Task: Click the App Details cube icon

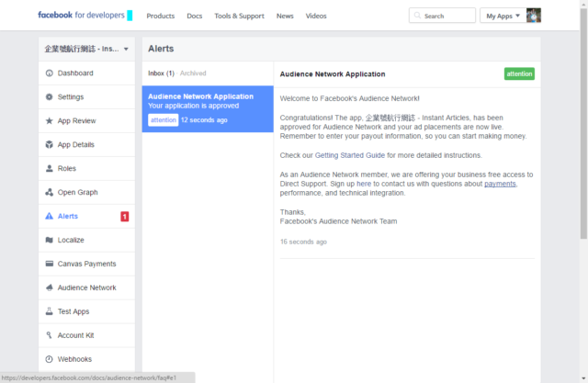Action: tap(49, 144)
